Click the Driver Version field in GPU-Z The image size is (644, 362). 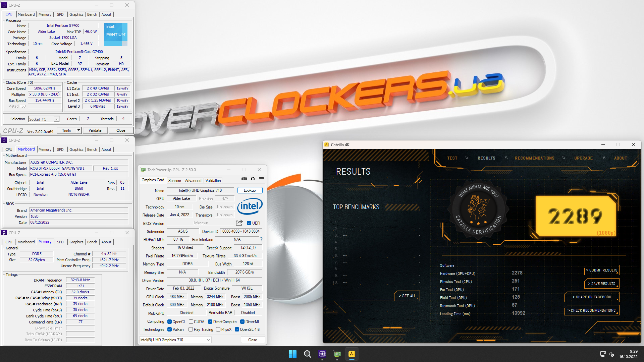(214, 280)
